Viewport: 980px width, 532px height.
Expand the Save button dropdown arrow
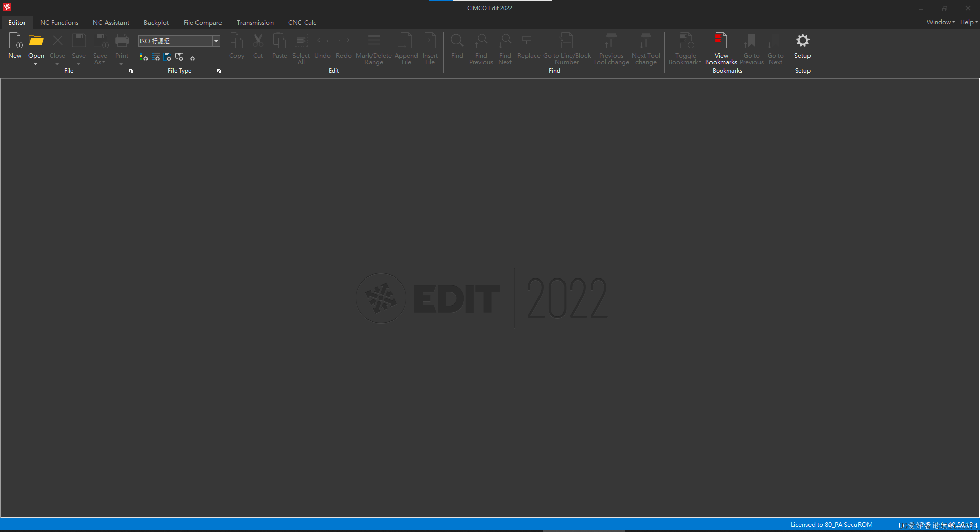click(x=79, y=64)
